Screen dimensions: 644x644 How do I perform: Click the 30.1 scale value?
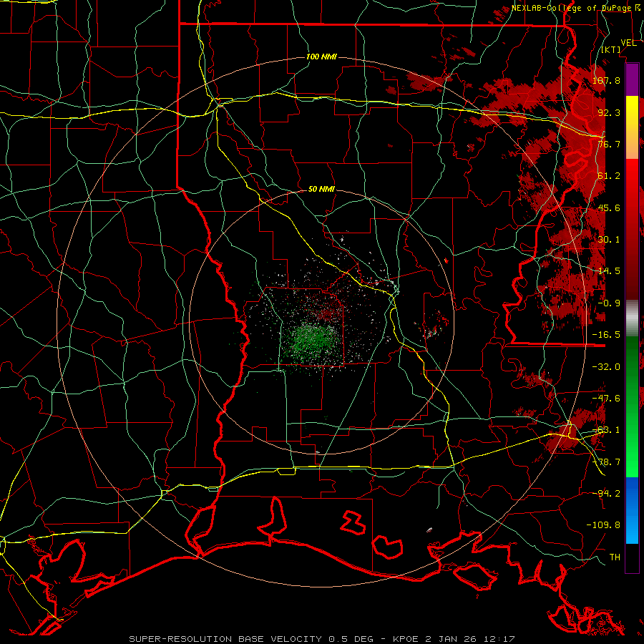(x=609, y=240)
